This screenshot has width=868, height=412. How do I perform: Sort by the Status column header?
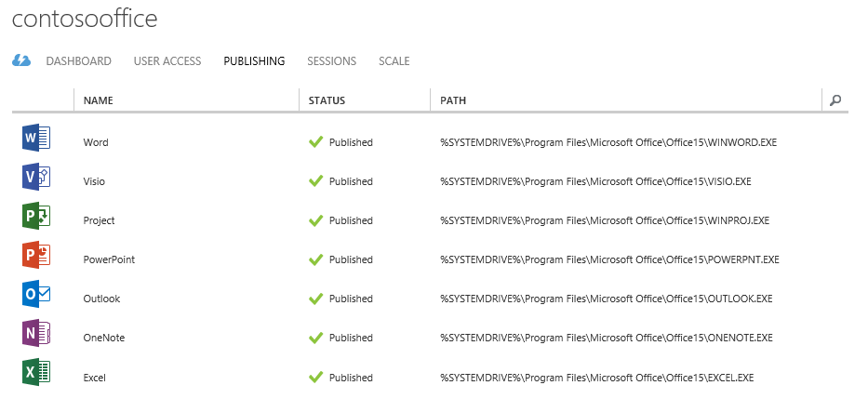click(327, 100)
